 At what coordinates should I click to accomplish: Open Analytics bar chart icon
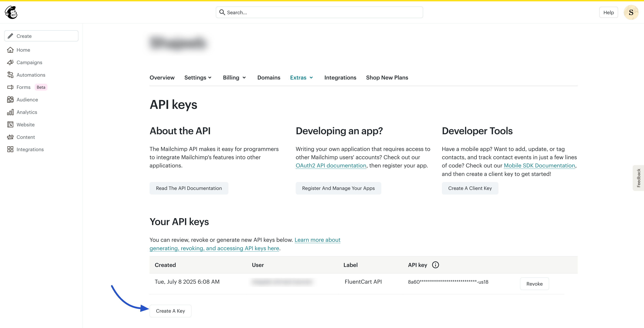(10, 112)
